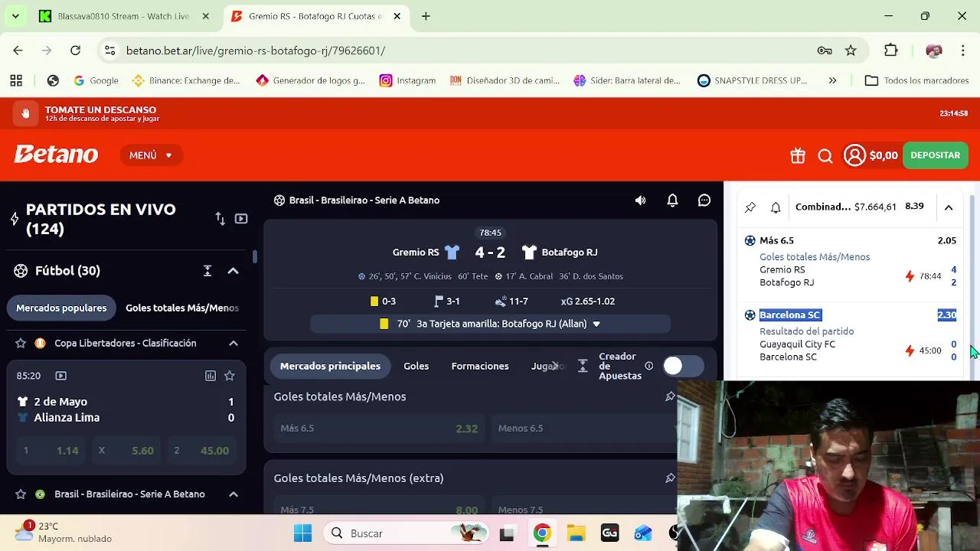This screenshot has width=980, height=551.
Task: Click Betano logo to go home
Action: pos(56,155)
